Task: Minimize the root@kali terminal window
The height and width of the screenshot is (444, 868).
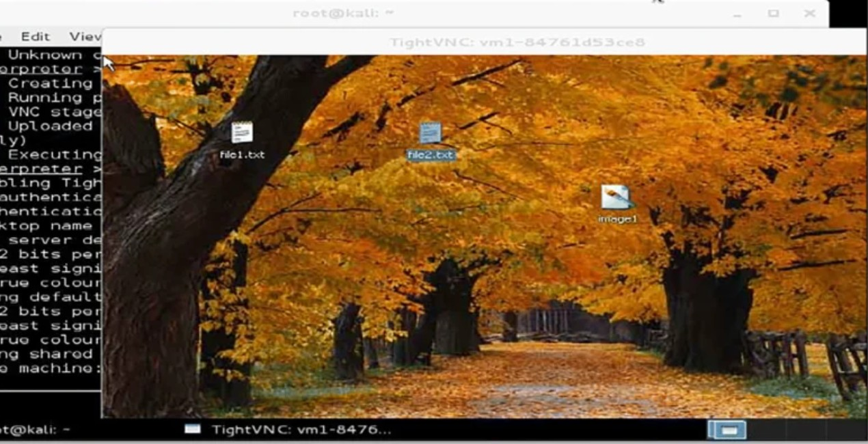Action: point(737,14)
